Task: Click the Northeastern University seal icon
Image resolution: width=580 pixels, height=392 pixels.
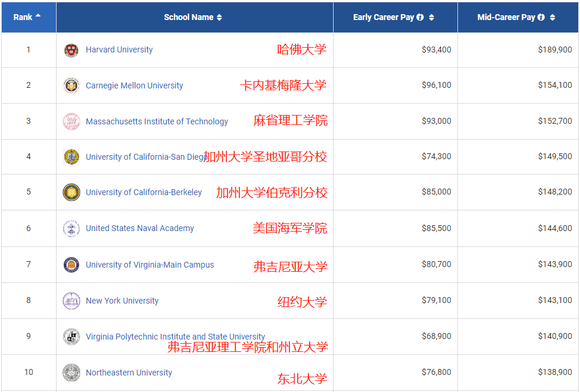Action: pyautogui.click(x=71, y=373)
